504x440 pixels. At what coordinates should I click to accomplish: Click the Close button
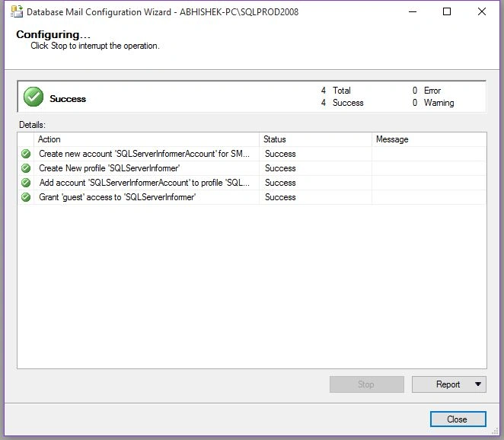(458, 419)
